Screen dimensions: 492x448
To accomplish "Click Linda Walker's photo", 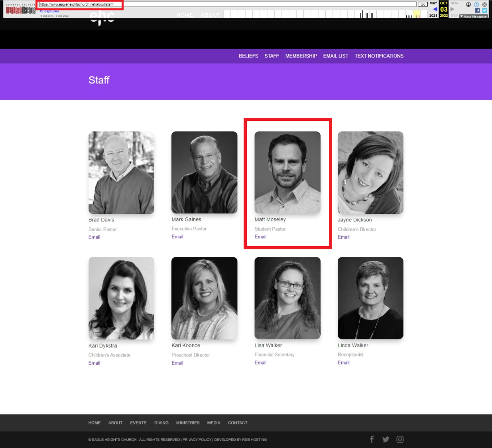I will click(370, 298).
